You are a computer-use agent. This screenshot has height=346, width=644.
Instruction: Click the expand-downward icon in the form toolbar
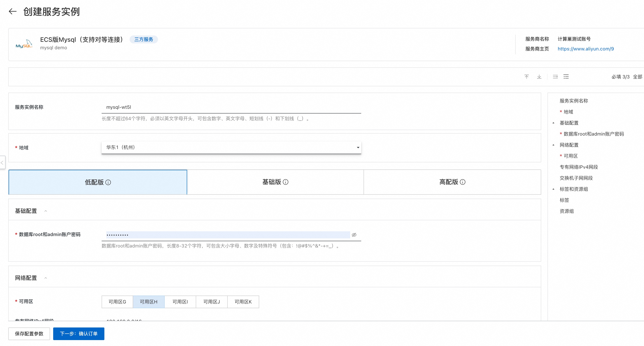coord(539,77)
